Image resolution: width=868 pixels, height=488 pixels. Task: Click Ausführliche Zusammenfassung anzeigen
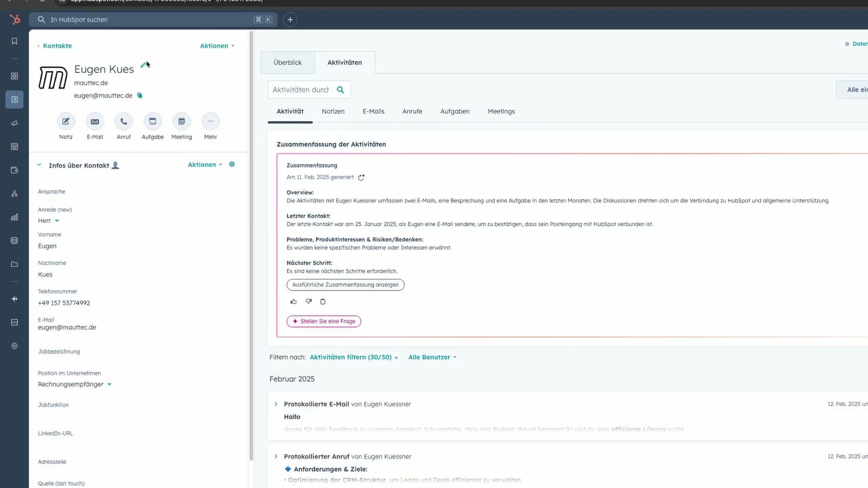click(x=345, y=284)
